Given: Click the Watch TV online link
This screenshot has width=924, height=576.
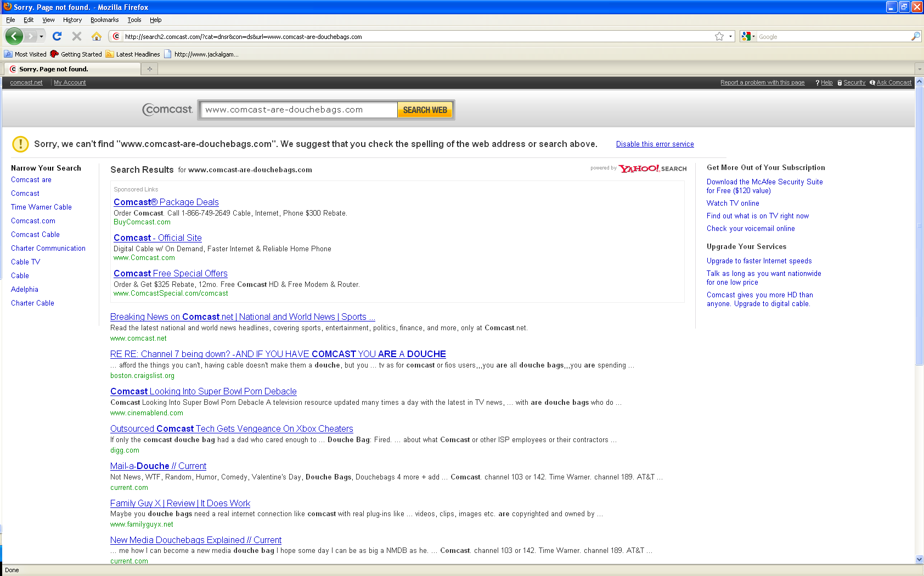Looking at the screenshot, I should [x=733, y=203].
